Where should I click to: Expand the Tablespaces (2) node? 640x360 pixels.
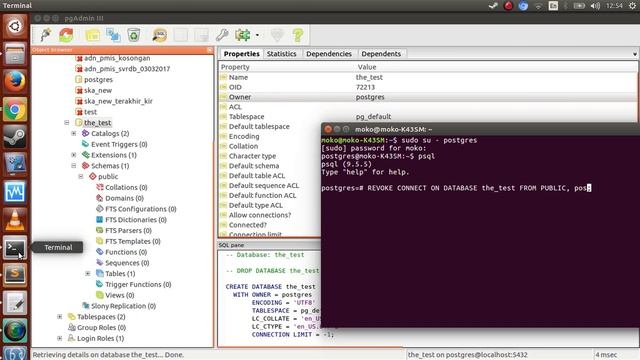tap(60, 317)
